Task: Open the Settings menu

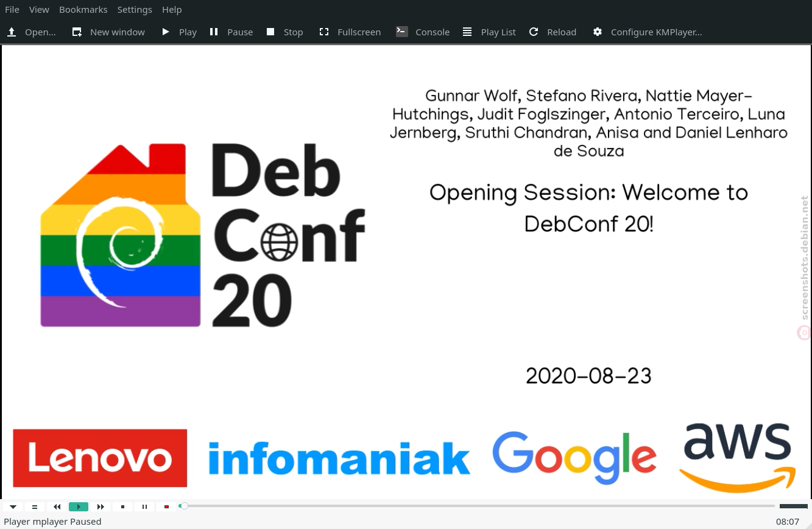Action: (x=135, y=10)
